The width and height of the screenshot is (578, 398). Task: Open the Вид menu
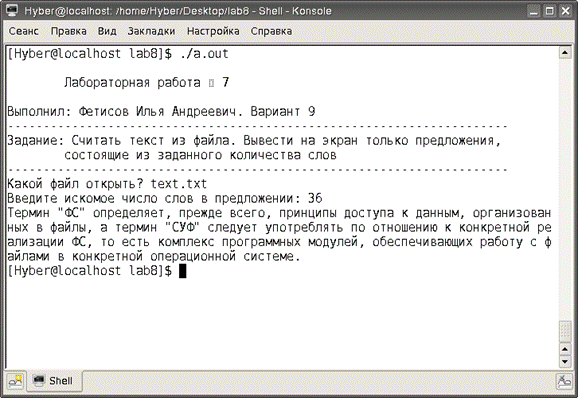click(x=107, y=31)
